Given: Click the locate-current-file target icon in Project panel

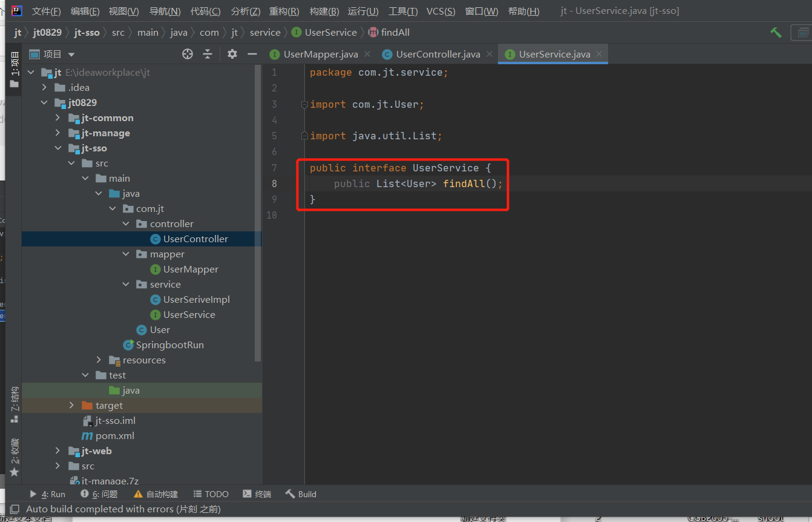Looking at the screenshot, I should pos(188,54).
